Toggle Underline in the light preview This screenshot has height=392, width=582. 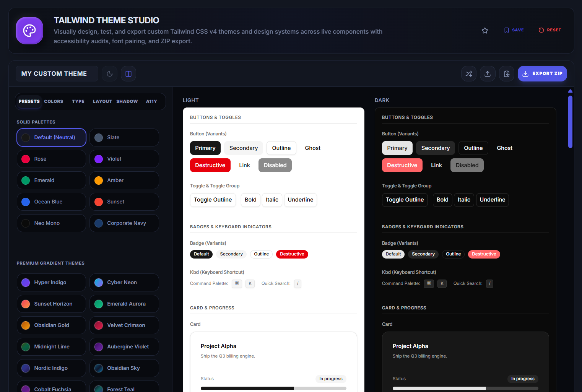point(301,200)
